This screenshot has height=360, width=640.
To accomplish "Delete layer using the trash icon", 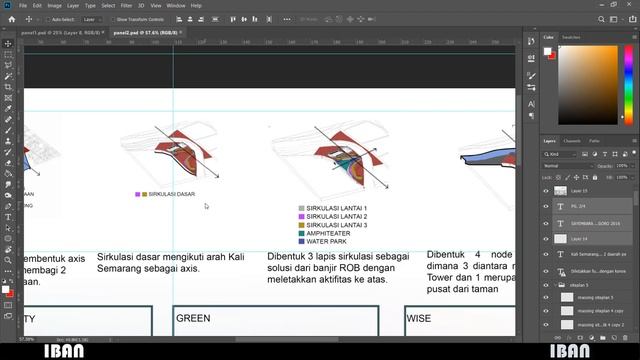I will 625,338.
